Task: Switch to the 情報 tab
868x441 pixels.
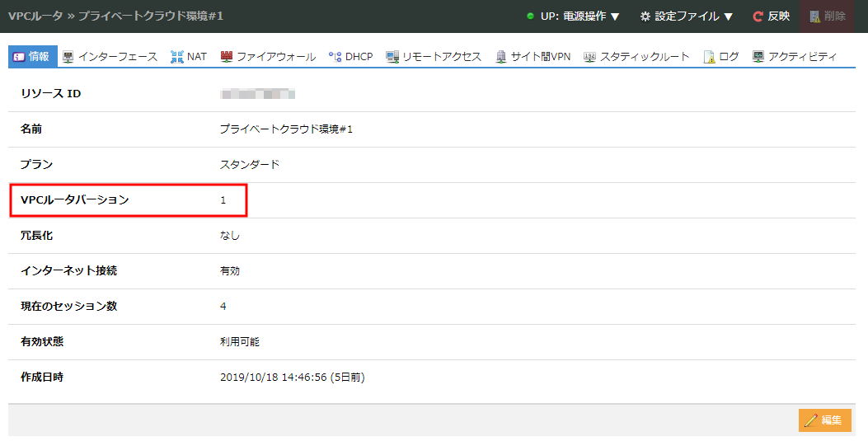Action: tap(33, 57)
